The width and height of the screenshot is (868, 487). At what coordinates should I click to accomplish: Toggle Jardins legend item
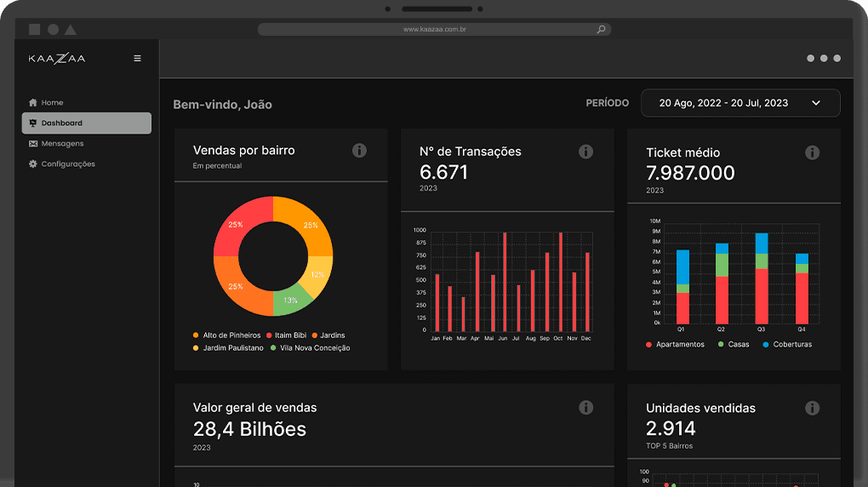coord(328,335)
